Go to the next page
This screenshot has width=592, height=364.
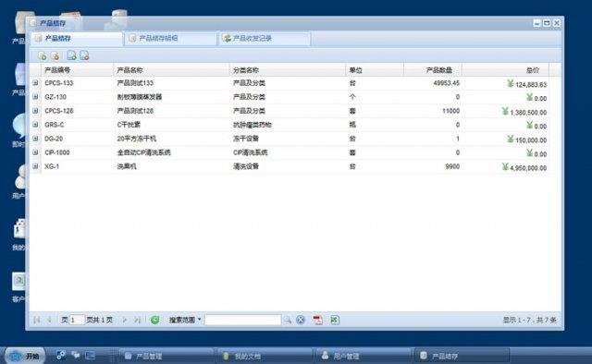pyautogui.click(x=125, y=320)
